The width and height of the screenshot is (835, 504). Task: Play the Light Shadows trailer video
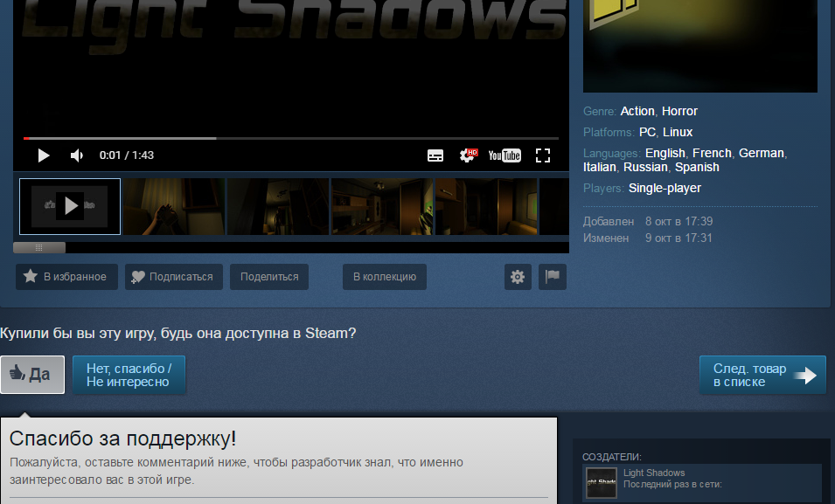pyautogui.click(x=43, y=155)
